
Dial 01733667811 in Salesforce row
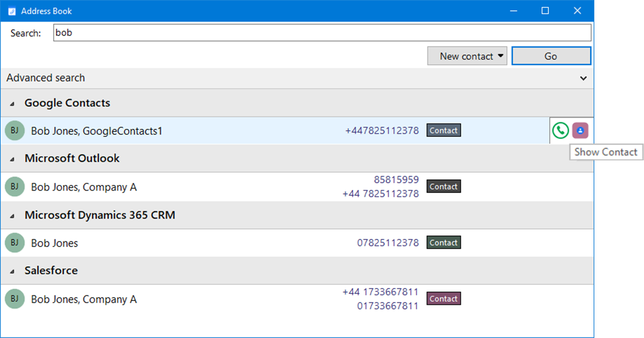point(388,306)
